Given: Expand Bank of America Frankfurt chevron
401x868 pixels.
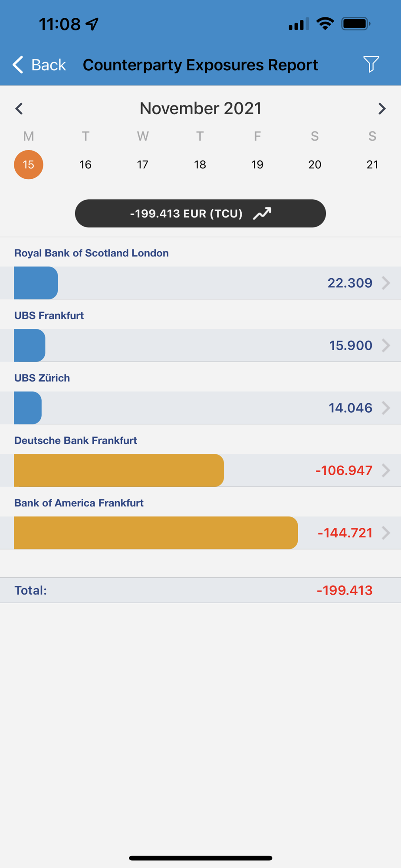Looking at the screenshot, I should [x=386, y=533].
